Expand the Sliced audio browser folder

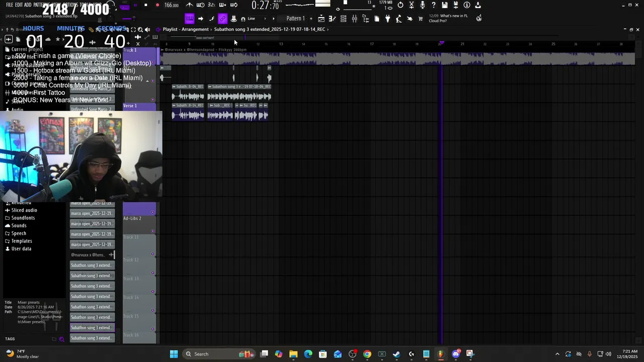coord(24,210)
